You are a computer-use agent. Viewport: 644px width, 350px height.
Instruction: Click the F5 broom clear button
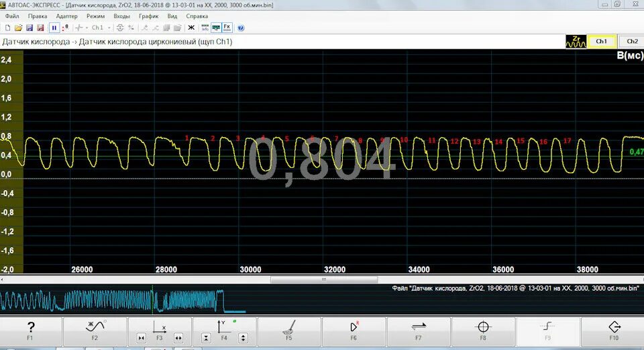[288, 331]
